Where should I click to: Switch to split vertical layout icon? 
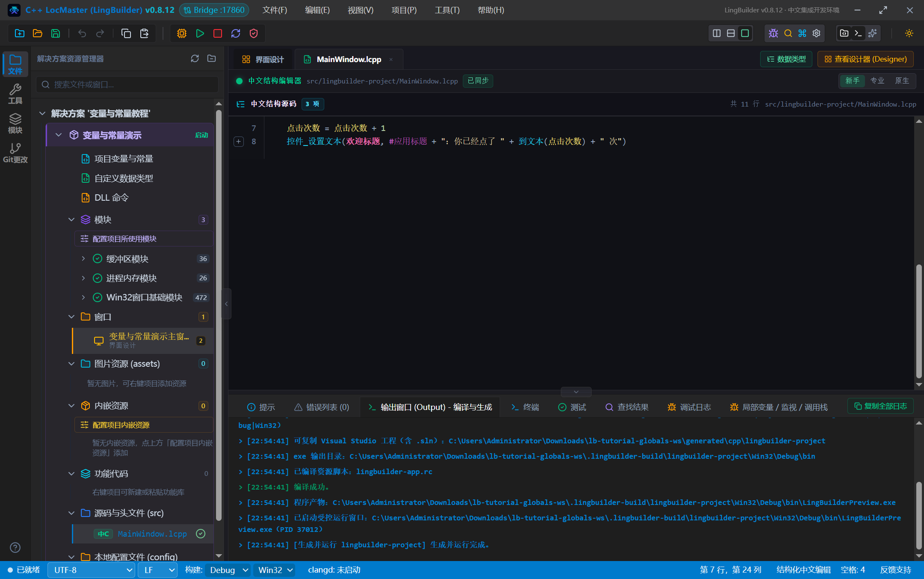717,33
